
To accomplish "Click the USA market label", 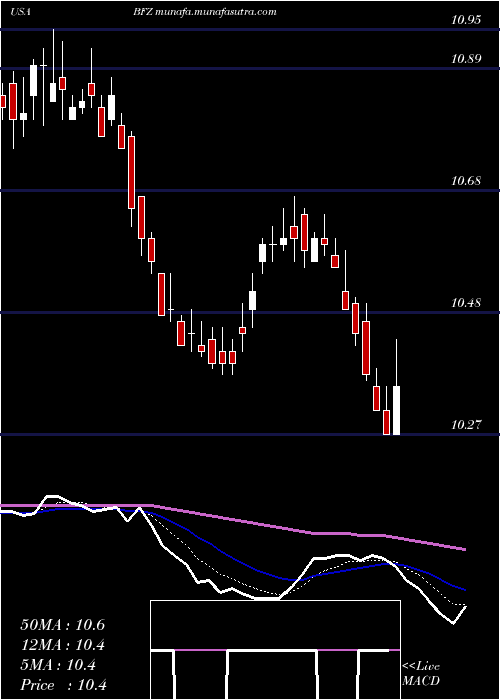I will (x=20, y=12).
